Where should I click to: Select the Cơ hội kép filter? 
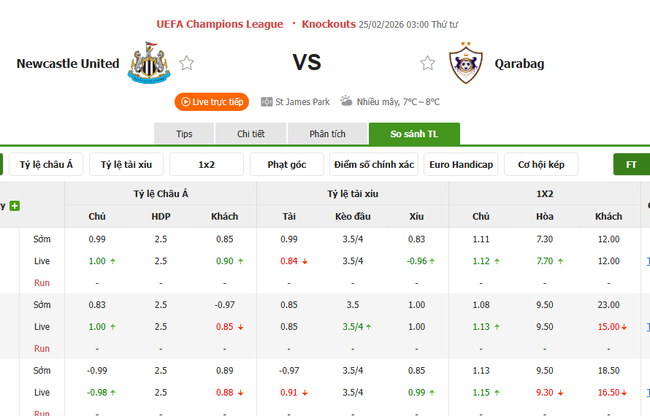click(x=541, y=164)
